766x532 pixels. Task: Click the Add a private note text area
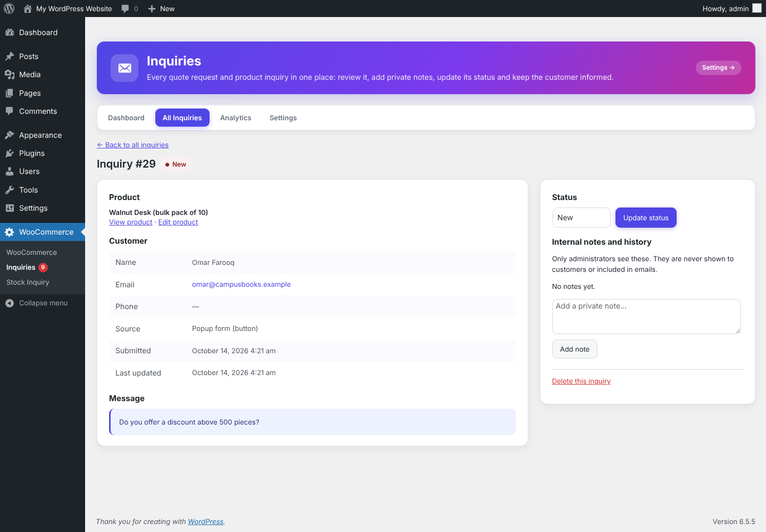(x=646, y=317)
